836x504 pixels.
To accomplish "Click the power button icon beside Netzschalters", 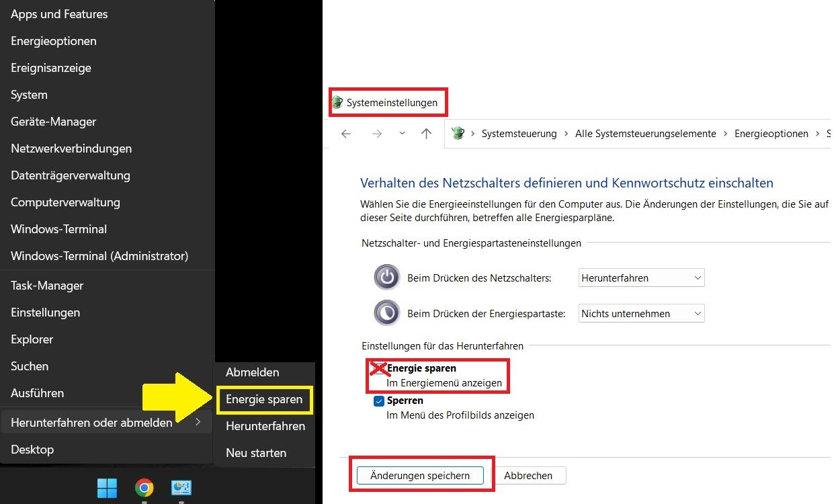I will 387,278.
